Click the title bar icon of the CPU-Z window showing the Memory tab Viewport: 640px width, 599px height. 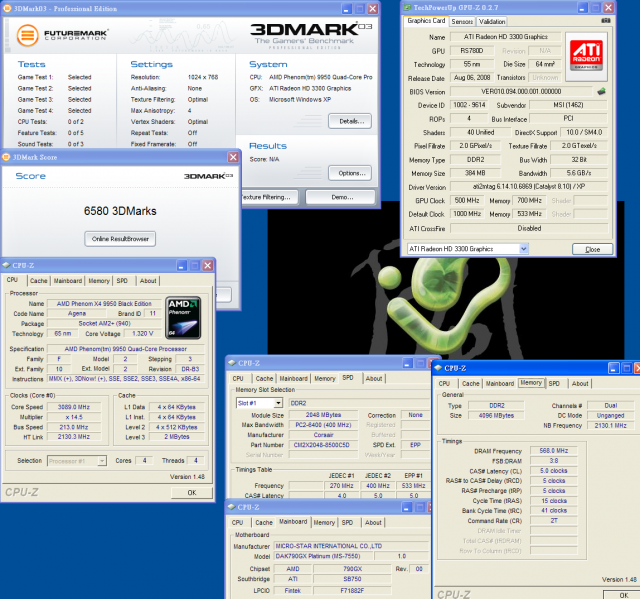point(438,368)
